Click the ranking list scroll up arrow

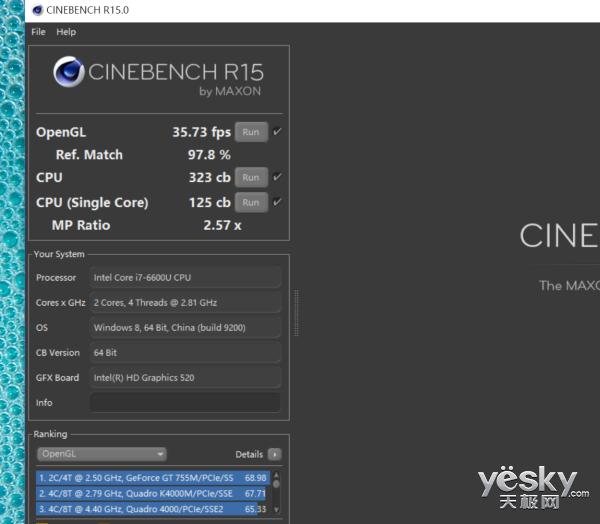pos(276,475)
